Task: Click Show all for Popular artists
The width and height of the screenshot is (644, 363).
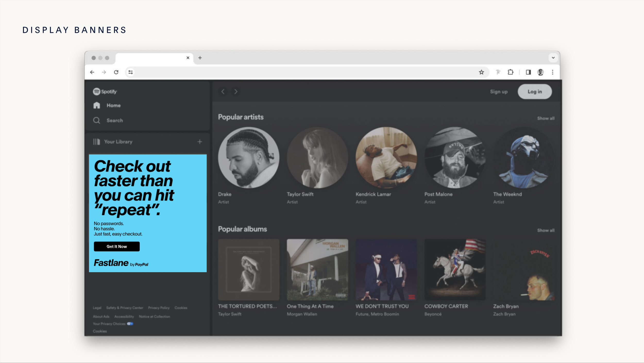Action: coord(546,118)
